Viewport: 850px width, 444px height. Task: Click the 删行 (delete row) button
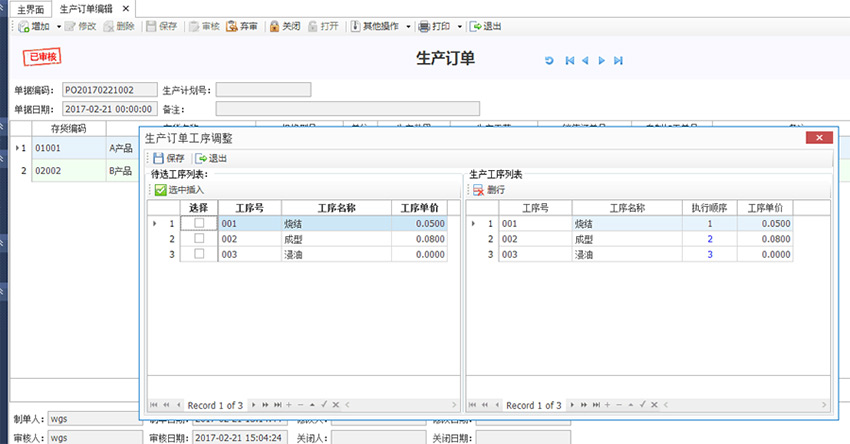coord(489,190)
